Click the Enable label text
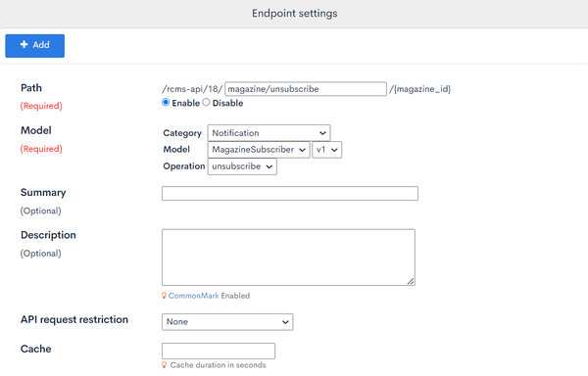 pos(185,103)
